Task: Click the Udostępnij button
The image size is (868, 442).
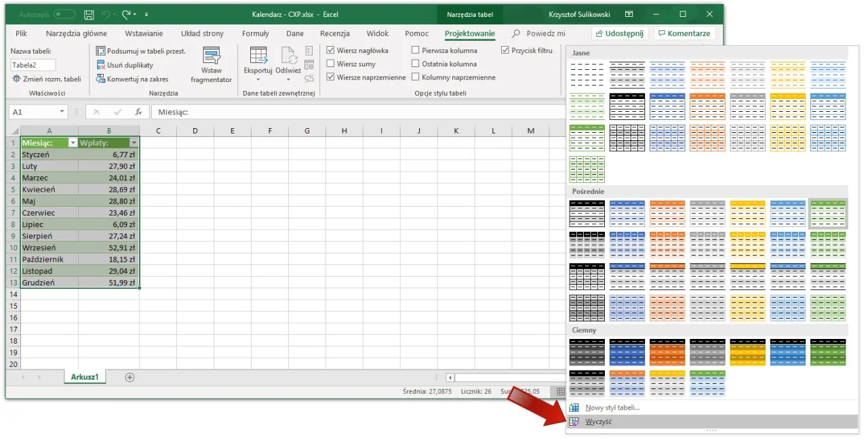Action: (620, 33)
